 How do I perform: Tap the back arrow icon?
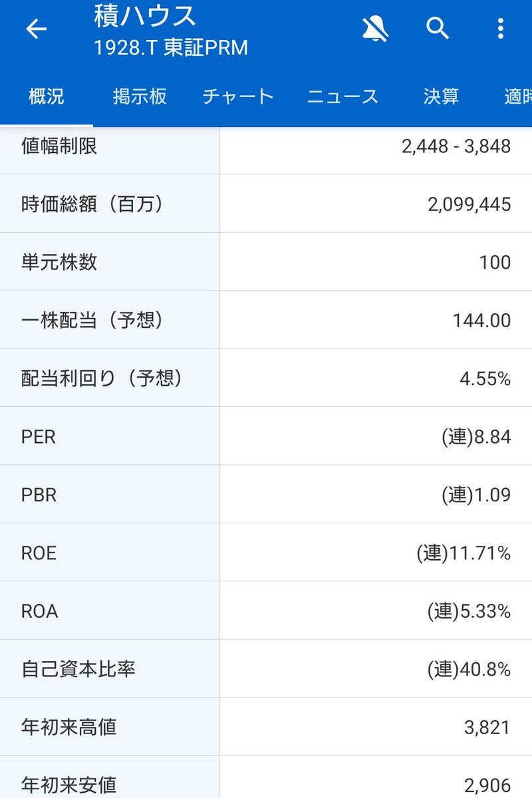(36, 29)
